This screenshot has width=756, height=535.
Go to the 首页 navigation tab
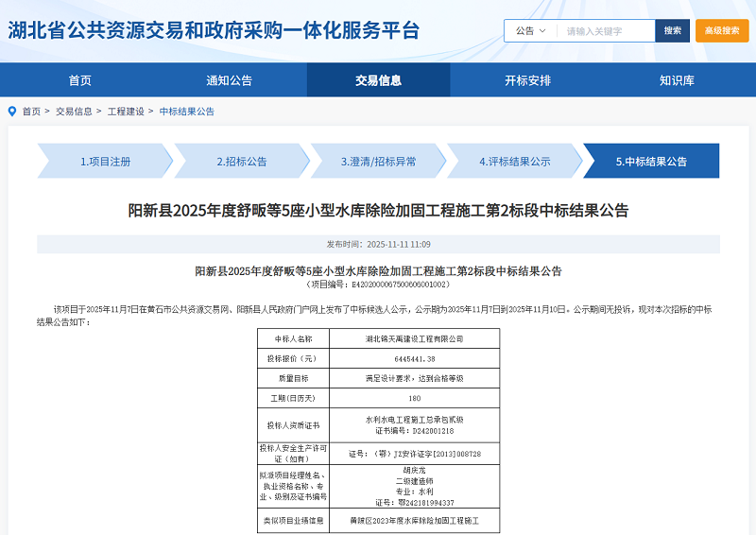click(x=80, y=80)
